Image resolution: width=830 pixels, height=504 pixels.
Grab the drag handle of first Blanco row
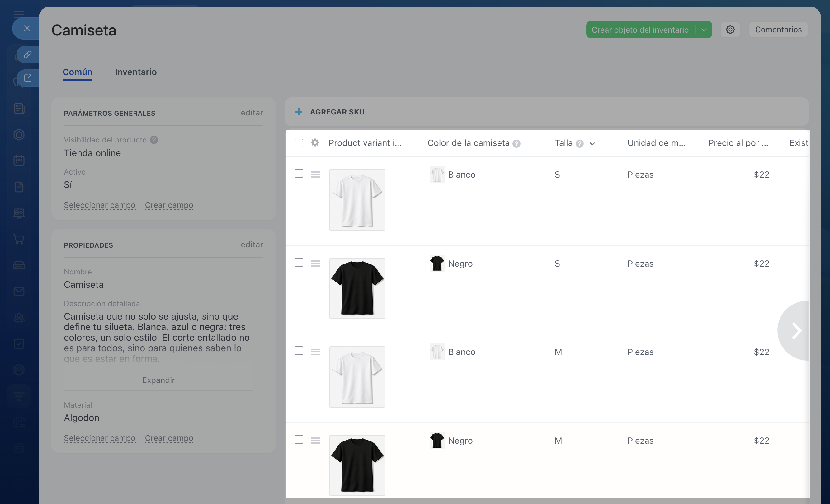(316, 175)
